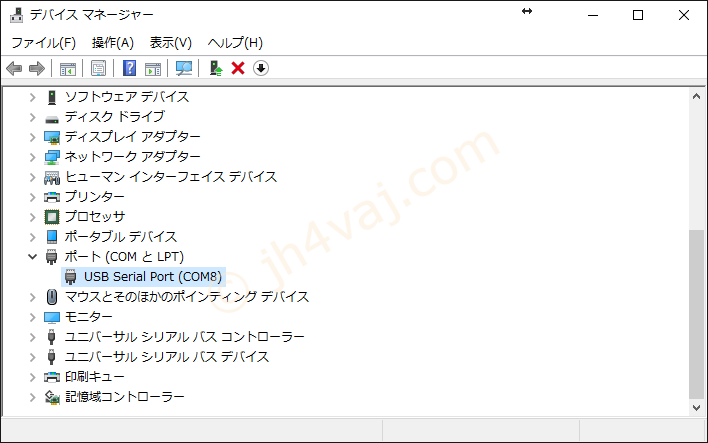Select ユニバーサル シリアル バス コントローラー label

pyautogui.click(x=185, y=337)
